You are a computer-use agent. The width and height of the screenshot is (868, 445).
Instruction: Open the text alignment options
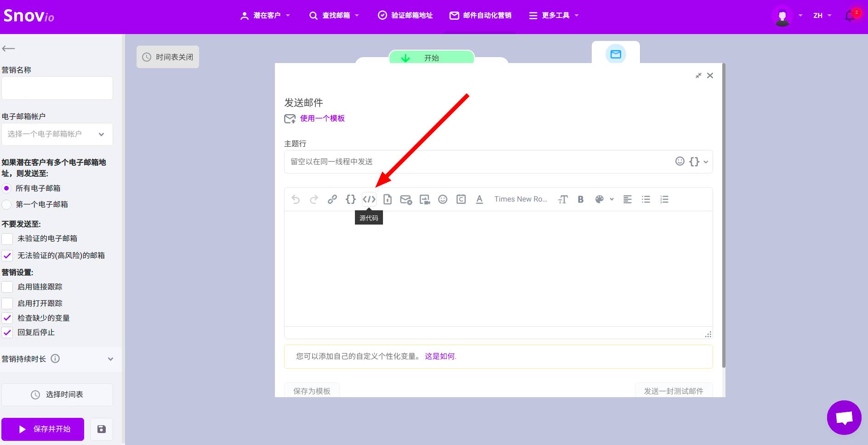point(628,199)
